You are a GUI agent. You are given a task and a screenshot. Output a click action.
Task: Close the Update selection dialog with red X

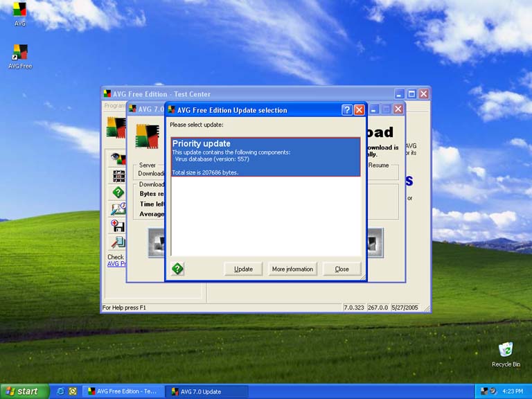click(359, 110)
